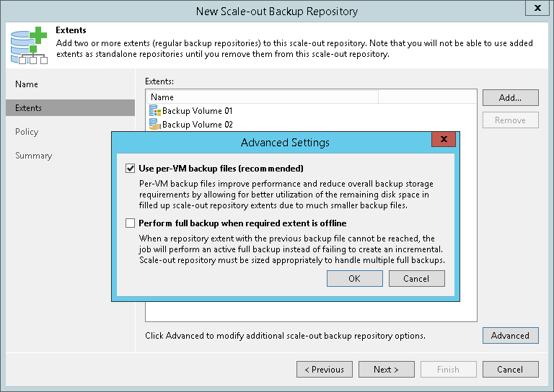Click the Advanced options button
Screen dimensions: 554x392
[x=510, y=336]
